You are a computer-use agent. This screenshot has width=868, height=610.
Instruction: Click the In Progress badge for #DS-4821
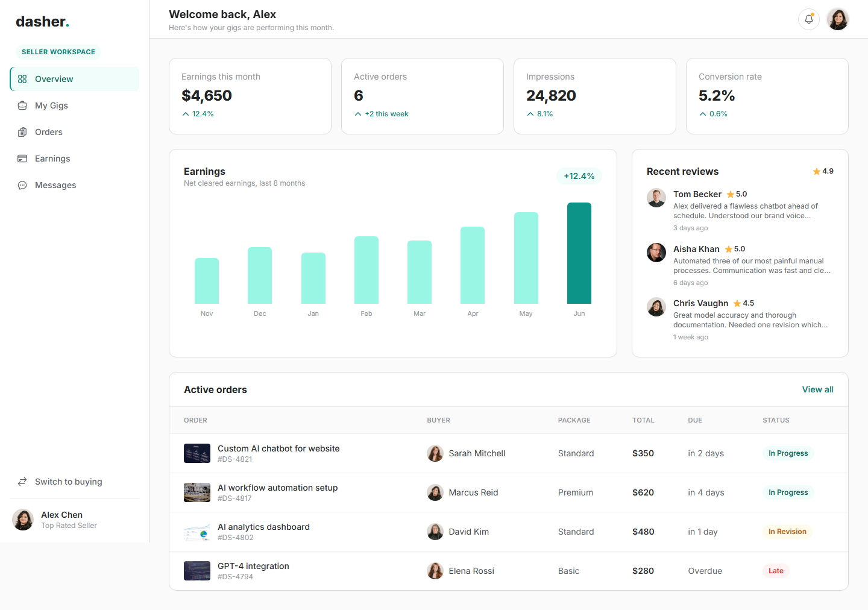tap(788, 453)
